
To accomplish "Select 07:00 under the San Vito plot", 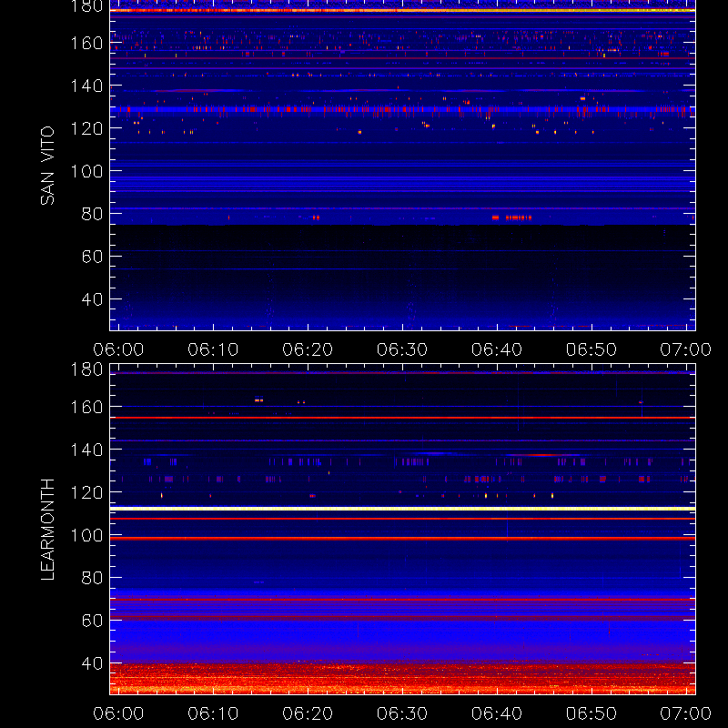I will pos(686,349).
